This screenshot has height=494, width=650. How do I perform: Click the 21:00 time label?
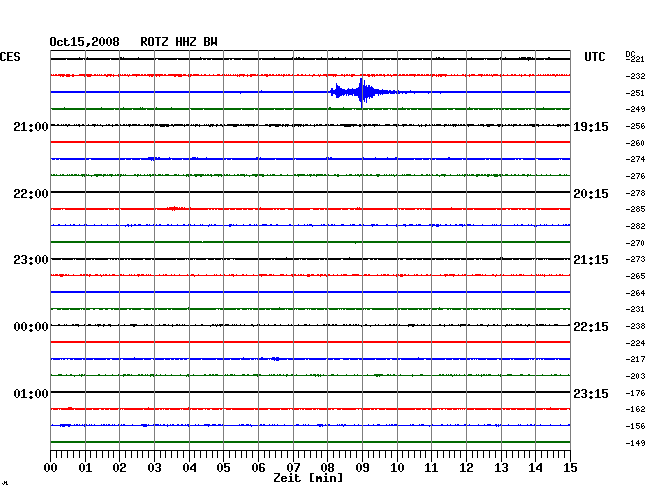click(x=31, y=126)
